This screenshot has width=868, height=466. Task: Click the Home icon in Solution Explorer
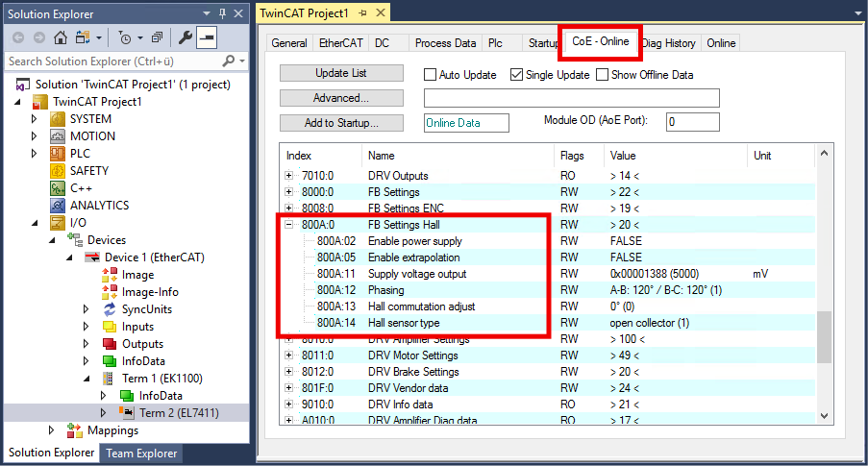[x=61, y=37]
